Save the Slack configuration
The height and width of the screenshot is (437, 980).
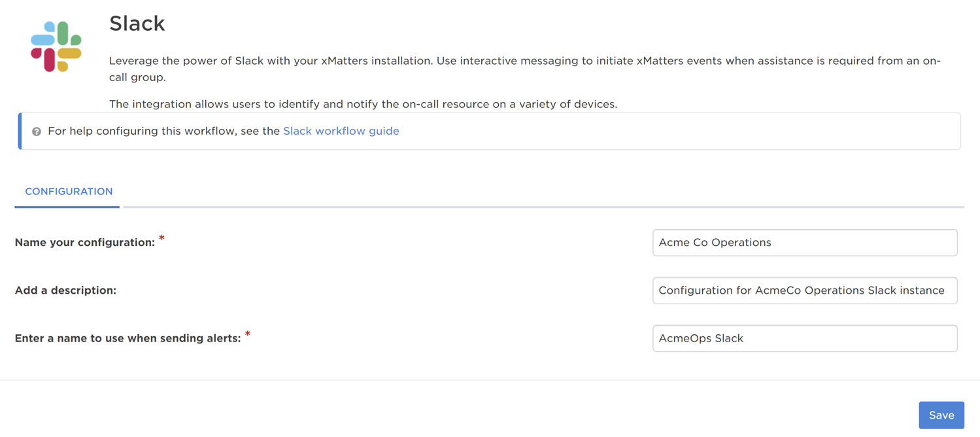click(x=941, y=415)
